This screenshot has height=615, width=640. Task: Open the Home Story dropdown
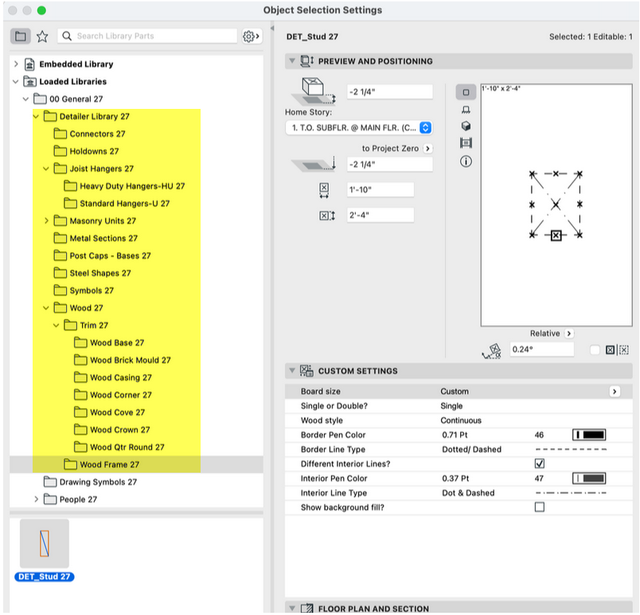(x=359, y=128)
